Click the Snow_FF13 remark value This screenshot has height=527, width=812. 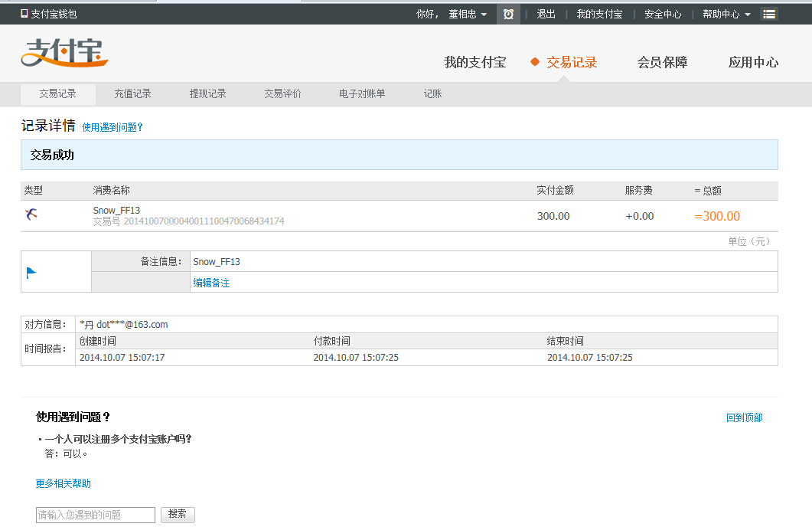point(217,262)
